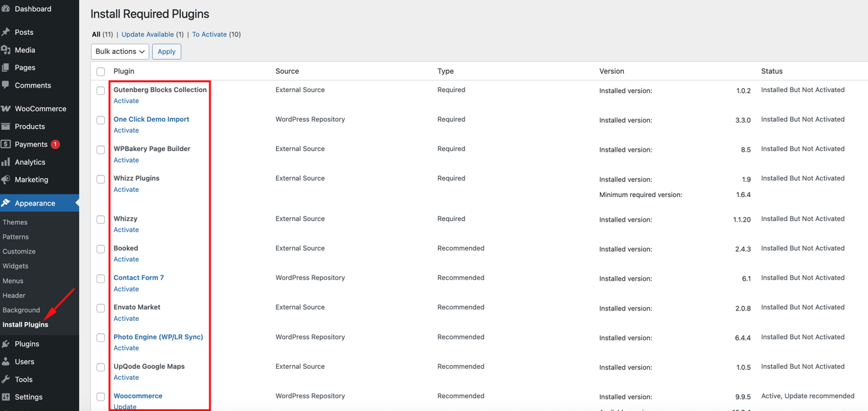Click the Products box icon
Image resolution: width=868 pixels, height=411 pixels.
point(6,126)
